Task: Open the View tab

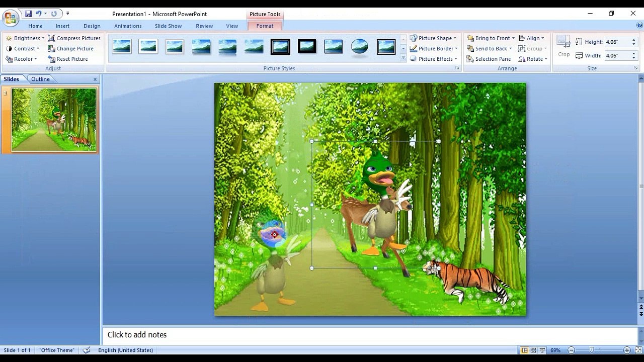Action: pyautogui.click(x=232, y=26)
